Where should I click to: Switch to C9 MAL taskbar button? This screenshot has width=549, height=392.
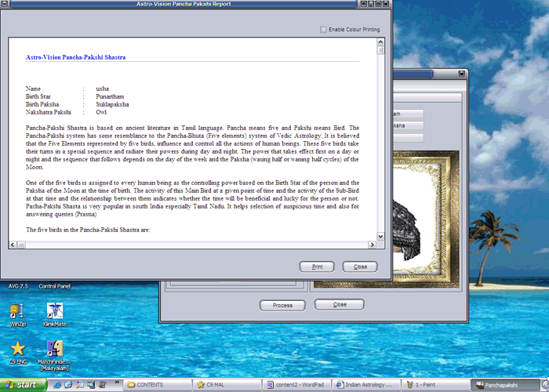[x=227, y=385]
